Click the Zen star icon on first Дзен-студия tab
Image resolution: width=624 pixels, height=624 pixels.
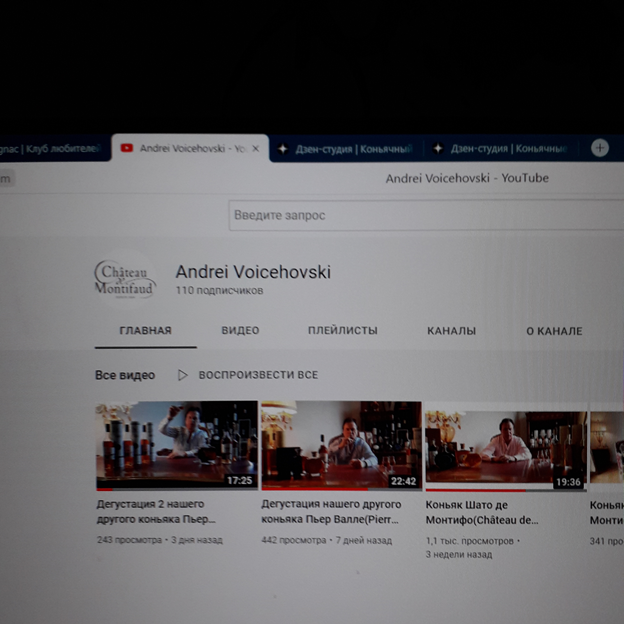283,149
